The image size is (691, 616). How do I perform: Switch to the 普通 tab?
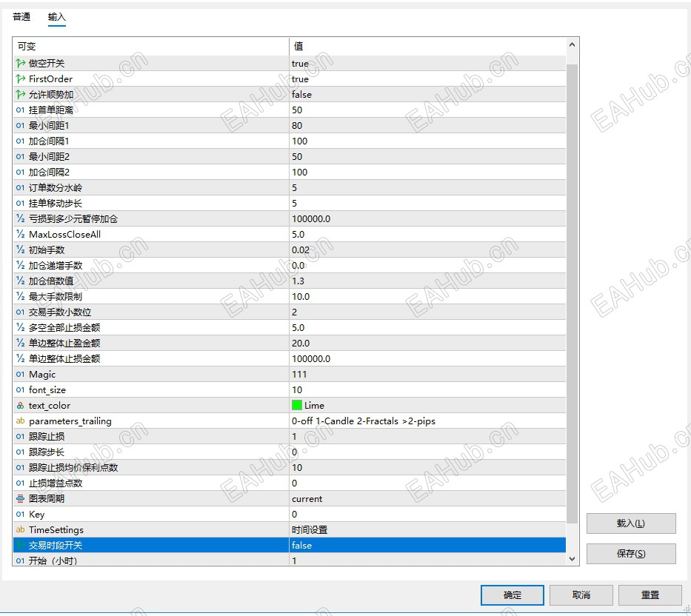21,17
